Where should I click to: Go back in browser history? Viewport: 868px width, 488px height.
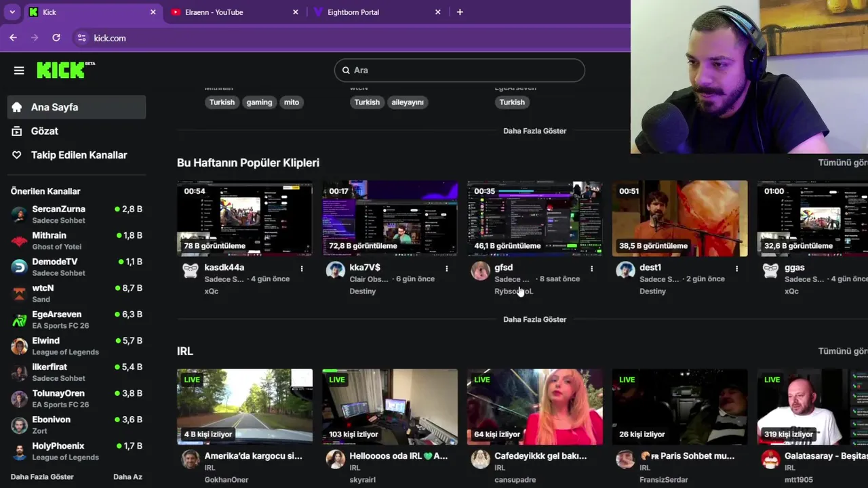pos(13,38)
